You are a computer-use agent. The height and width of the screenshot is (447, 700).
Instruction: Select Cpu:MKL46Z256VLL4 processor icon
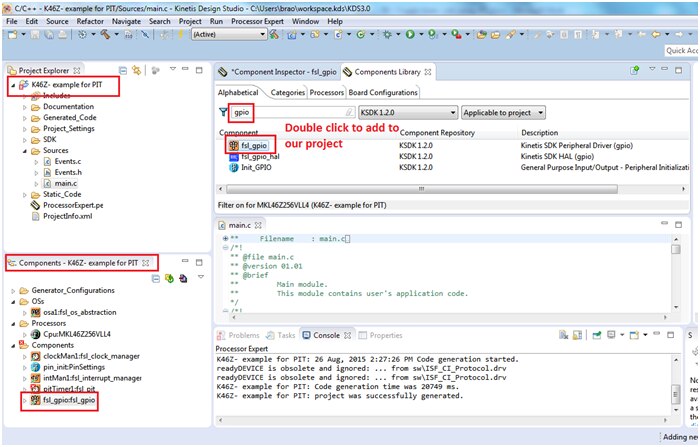coord(35,333)
